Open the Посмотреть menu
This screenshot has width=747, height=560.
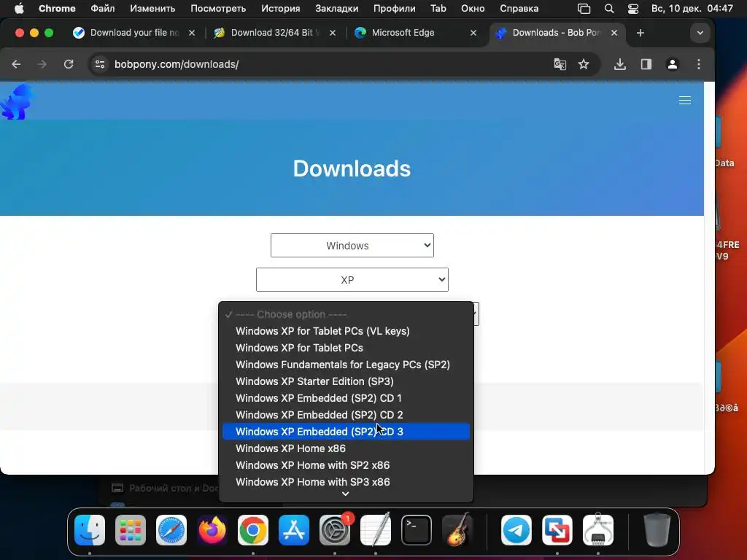[218, 9]
